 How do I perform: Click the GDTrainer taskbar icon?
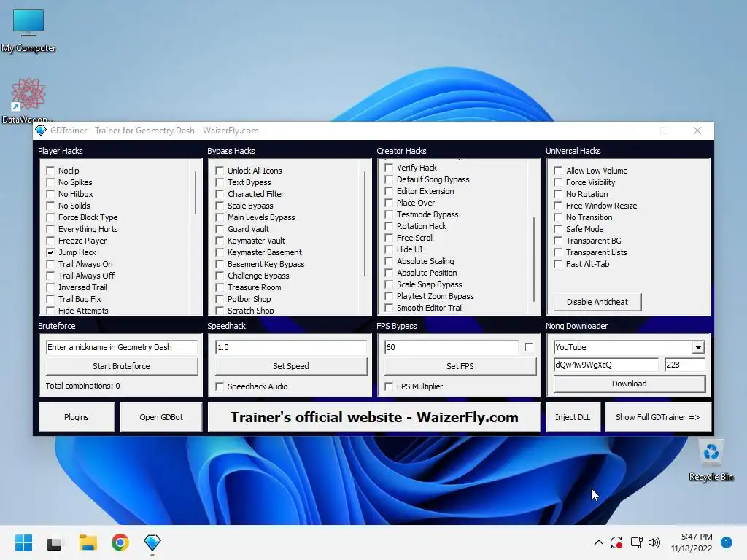click(x=152, y=542)
